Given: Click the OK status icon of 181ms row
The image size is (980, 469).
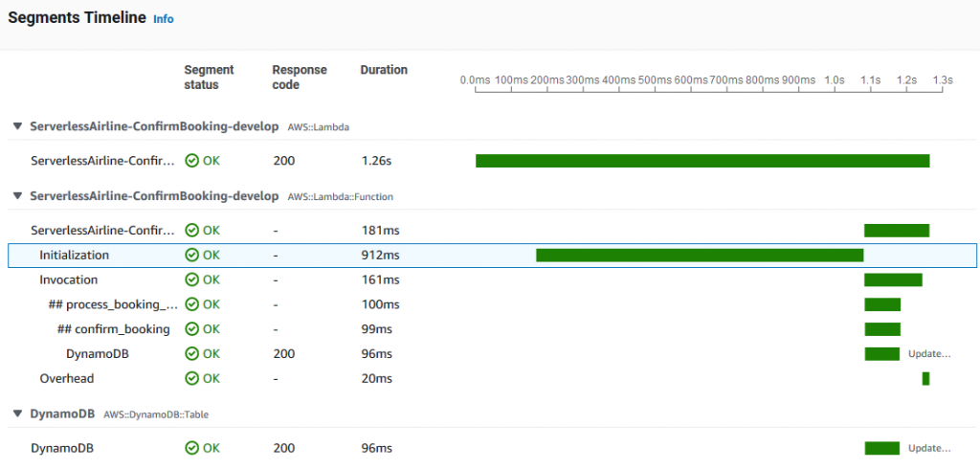Looking at the screenshot, I should (191, 230).
